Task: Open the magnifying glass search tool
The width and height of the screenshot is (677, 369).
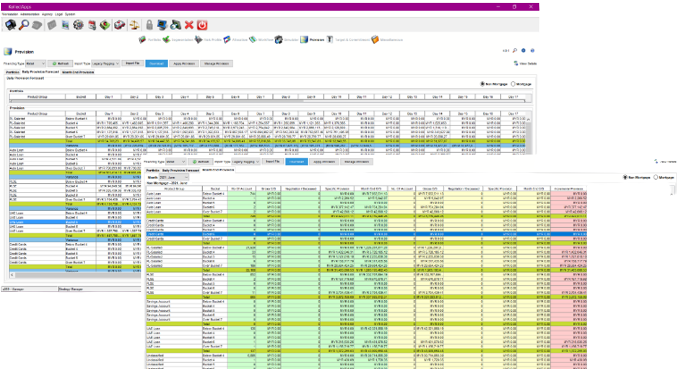Action: [24, 25]
